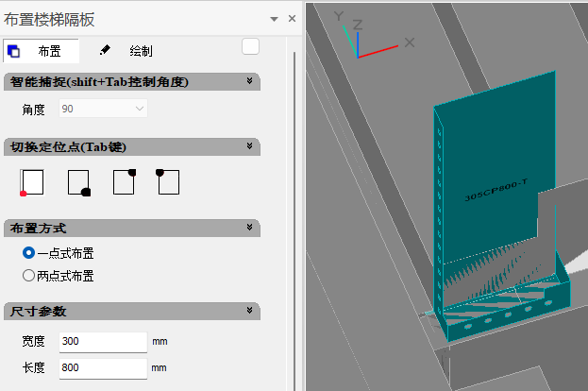The height and width of the screenshot is (391, 588).
Task: Select 一点式布置 radio button
Action: [x=28, y=253]
